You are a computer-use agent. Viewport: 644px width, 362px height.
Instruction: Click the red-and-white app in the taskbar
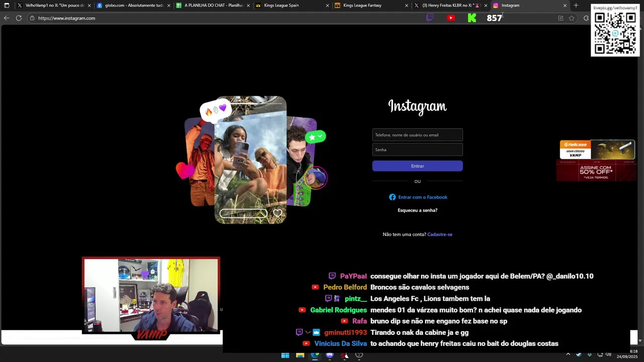click(345, 355)
